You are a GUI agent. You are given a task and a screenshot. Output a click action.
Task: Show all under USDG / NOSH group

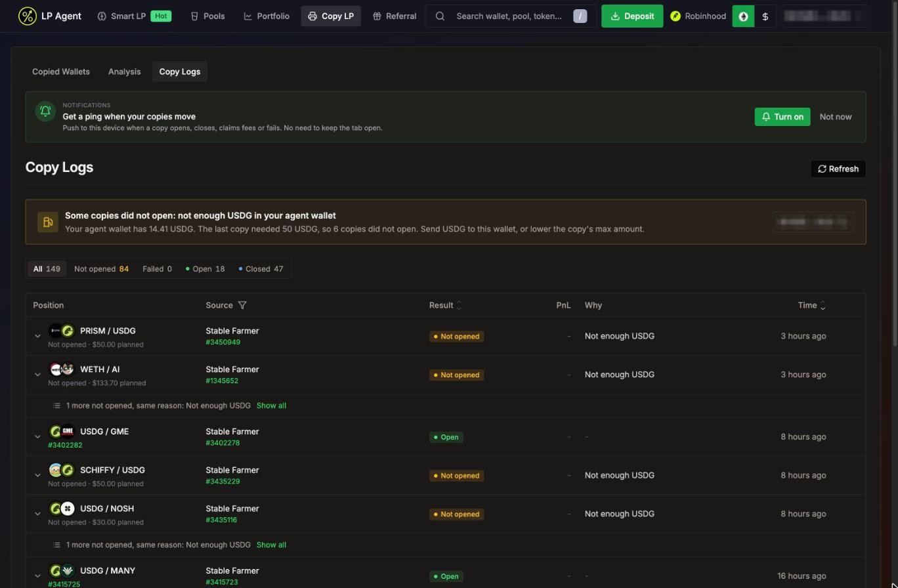coord(271,545)
